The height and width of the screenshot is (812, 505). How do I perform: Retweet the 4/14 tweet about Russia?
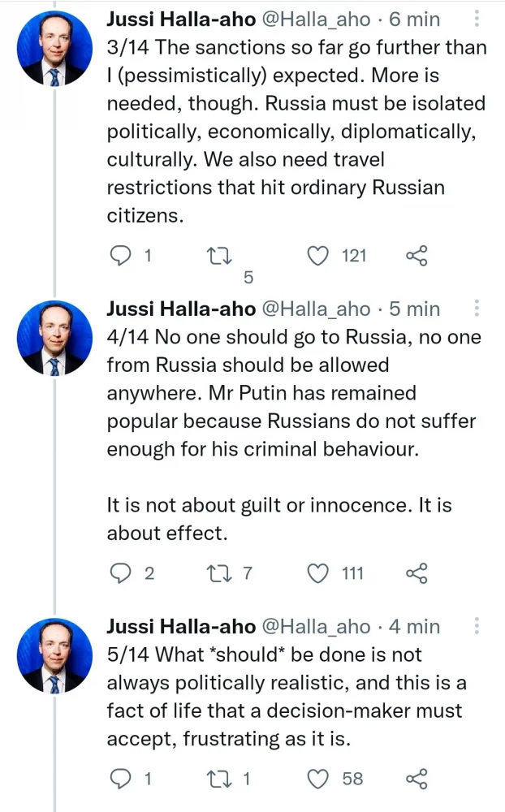point(219,573)
